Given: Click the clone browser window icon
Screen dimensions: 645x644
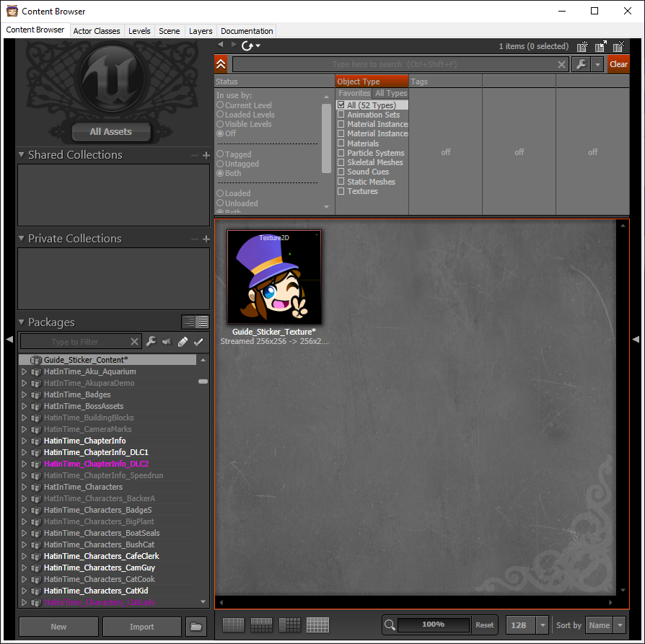Looking at the screenshot, I should point(600,46).
